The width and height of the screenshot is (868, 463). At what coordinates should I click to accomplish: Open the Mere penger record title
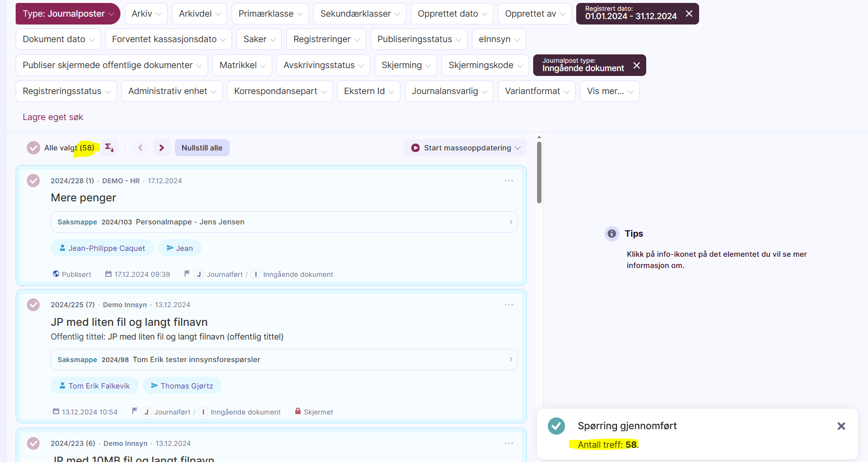pyautogui.click(x=83, y=198)
